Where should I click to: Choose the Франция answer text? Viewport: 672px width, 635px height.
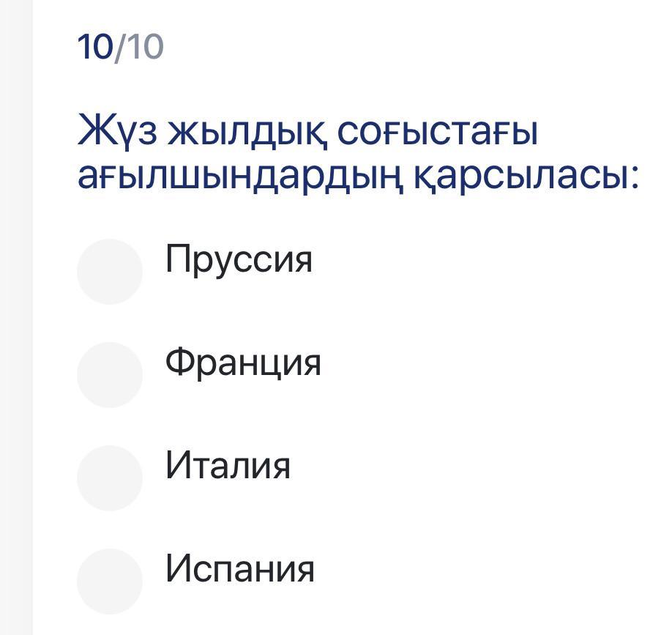243,362
